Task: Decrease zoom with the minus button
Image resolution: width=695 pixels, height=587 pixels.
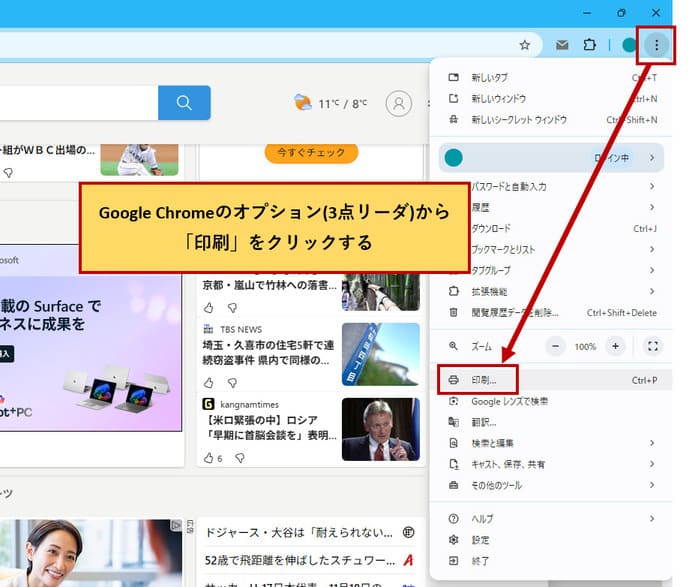Action: pos(555,346)
